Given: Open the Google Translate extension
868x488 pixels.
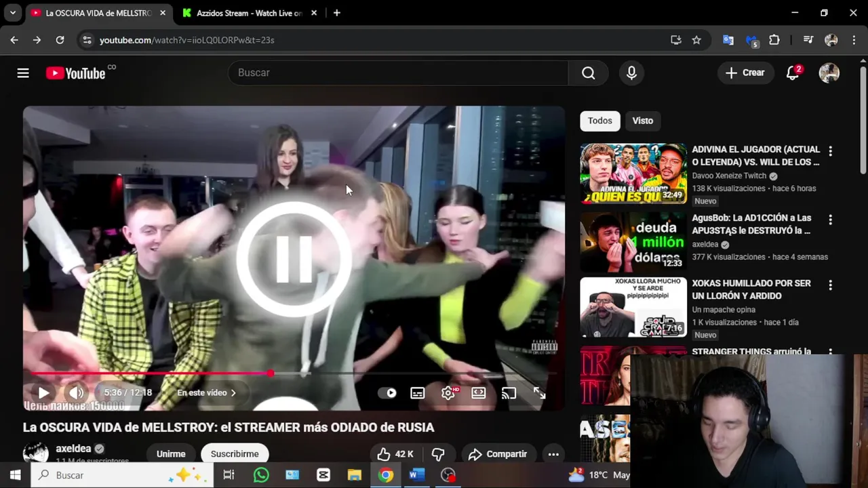Looking at the screenshot, I should 728,40.
